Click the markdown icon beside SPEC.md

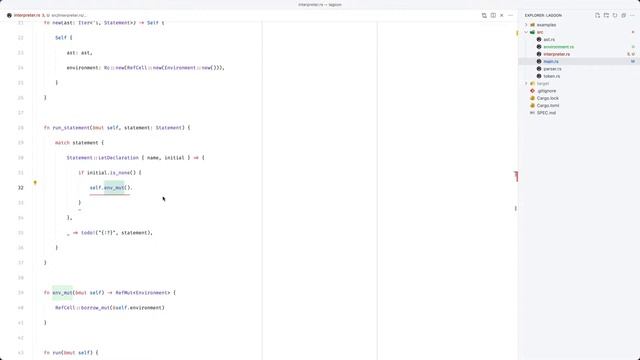click(x=532, y=113)
